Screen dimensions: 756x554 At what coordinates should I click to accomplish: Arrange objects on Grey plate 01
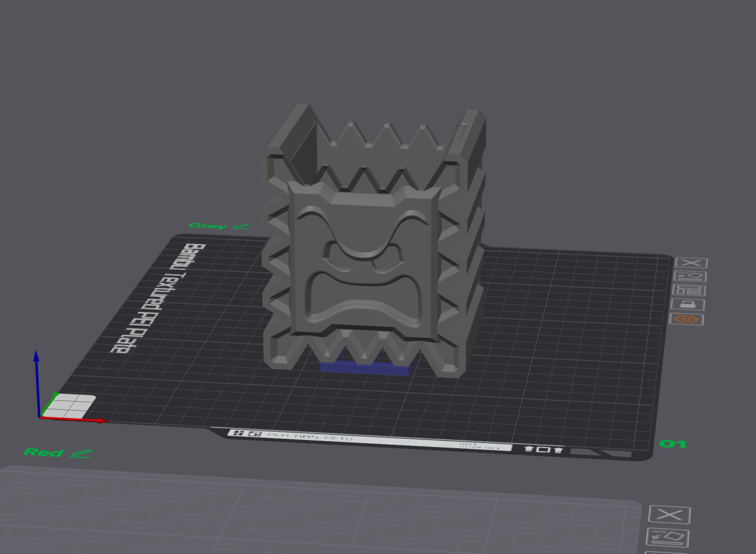click(689, 291)
